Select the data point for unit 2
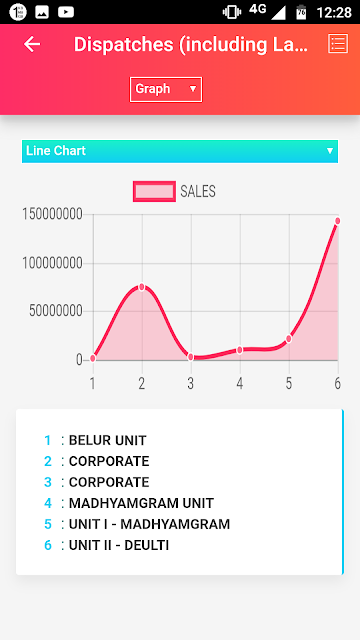Viewport: 360px width, 640px height. [x=142, y=287]
